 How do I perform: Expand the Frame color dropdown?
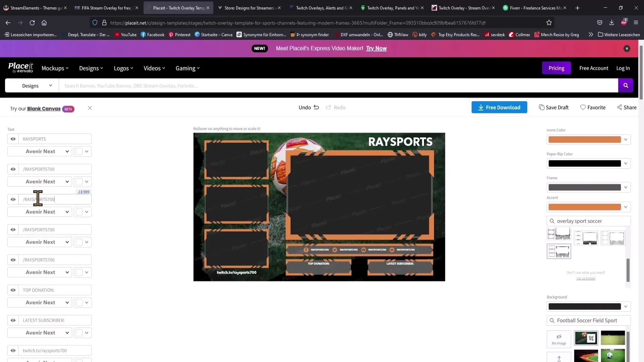pyautogui.click(x=626, y=187)
